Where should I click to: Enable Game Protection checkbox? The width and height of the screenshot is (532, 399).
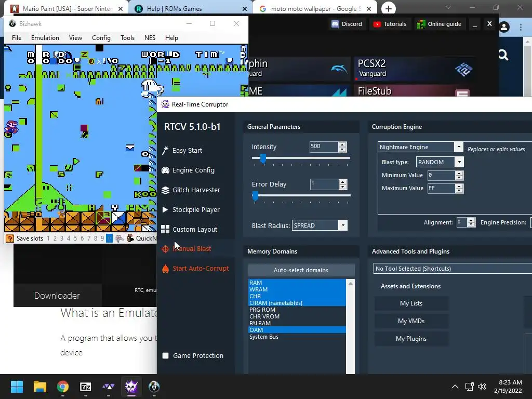click(166, 355)
